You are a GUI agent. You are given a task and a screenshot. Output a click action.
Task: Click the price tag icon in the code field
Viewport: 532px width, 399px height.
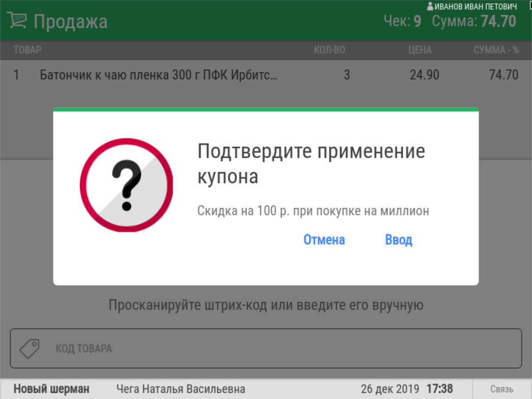pyautogui.click(x=29, y=349)
